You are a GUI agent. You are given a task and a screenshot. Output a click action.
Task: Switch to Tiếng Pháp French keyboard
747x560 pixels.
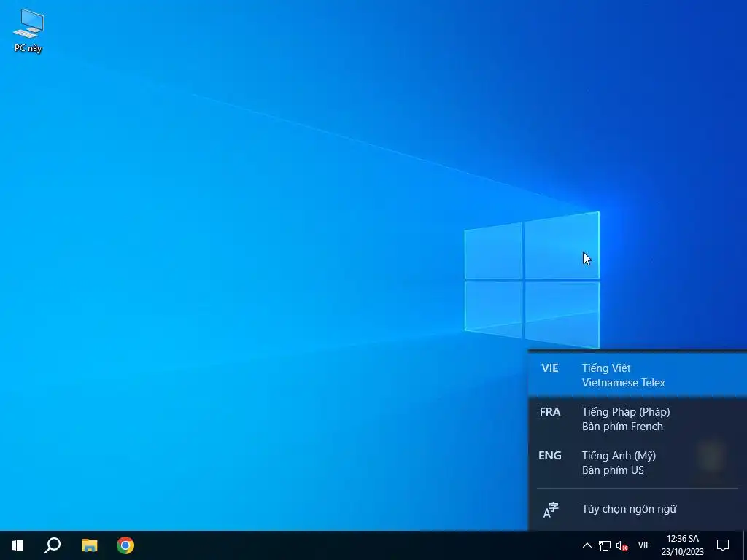tap(638, 419)
